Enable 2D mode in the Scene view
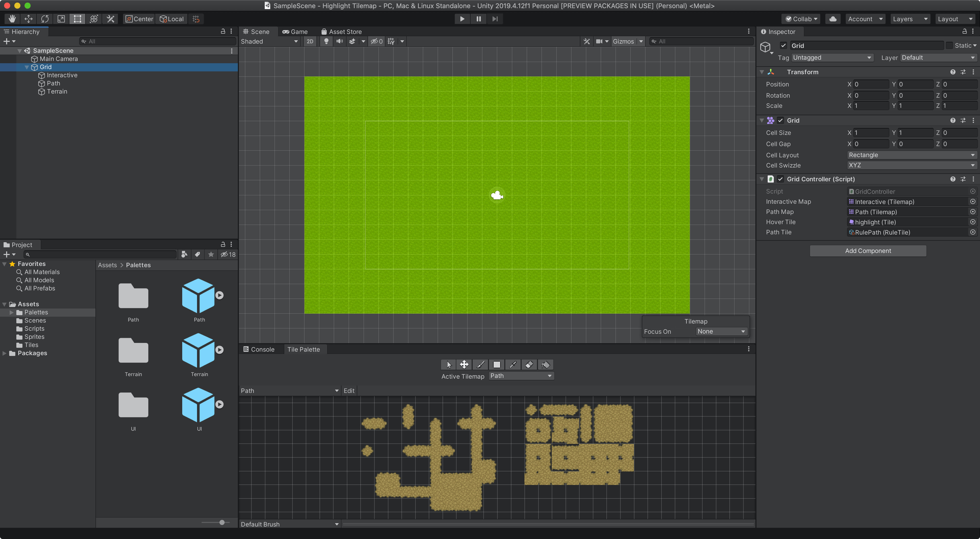 click(x=309, y=42)
